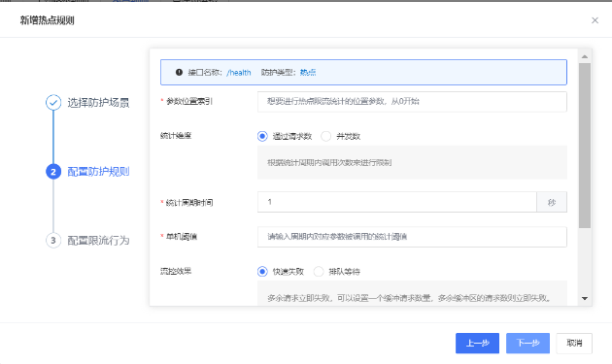Click the 热点 protection type link
Image resolution: width=612 pixels, height=364 pixels.
(308, 73)
